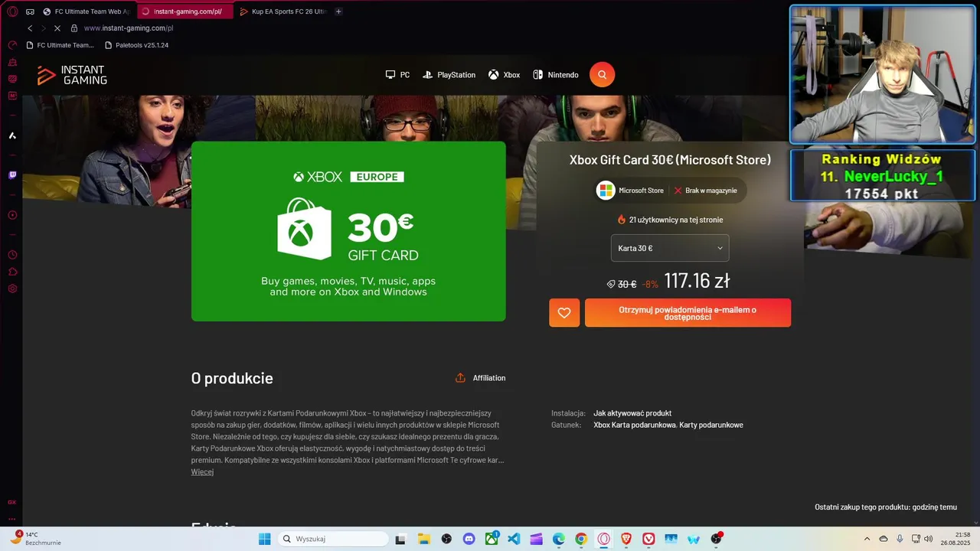The width and height of the screenshot is (980, 551).
Task: Open Windows Start menu
Action: point(264,539)
